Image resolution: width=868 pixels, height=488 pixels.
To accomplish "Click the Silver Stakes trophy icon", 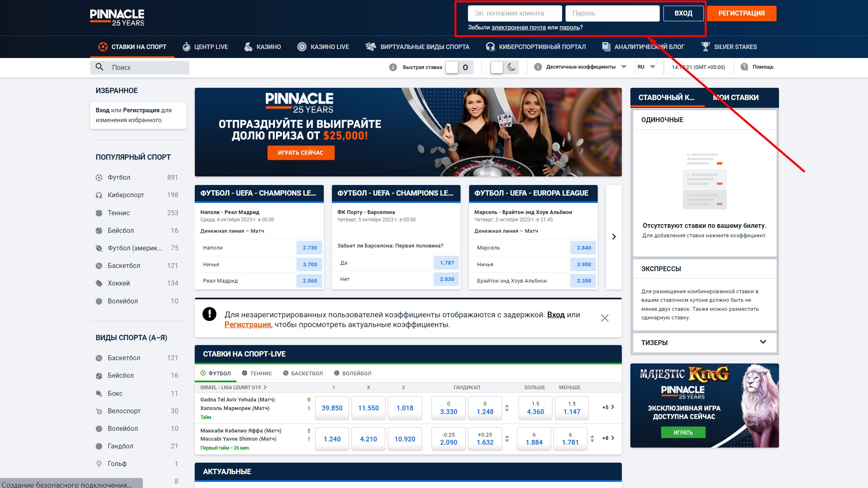I will click(x=705, y=47).
